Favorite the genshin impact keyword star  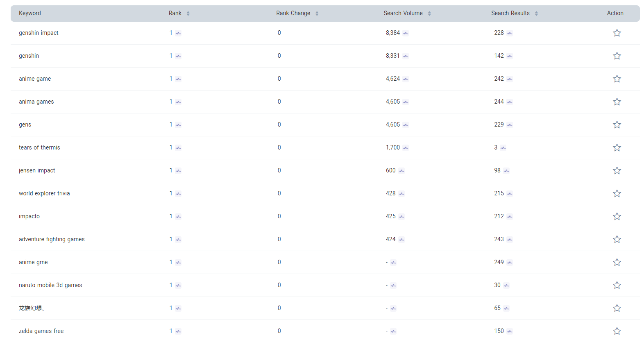pos(617,33)
